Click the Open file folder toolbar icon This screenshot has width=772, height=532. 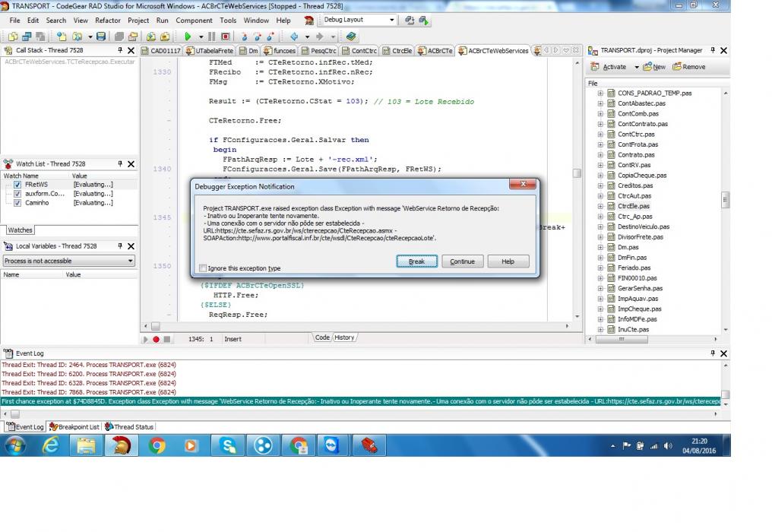77,36
